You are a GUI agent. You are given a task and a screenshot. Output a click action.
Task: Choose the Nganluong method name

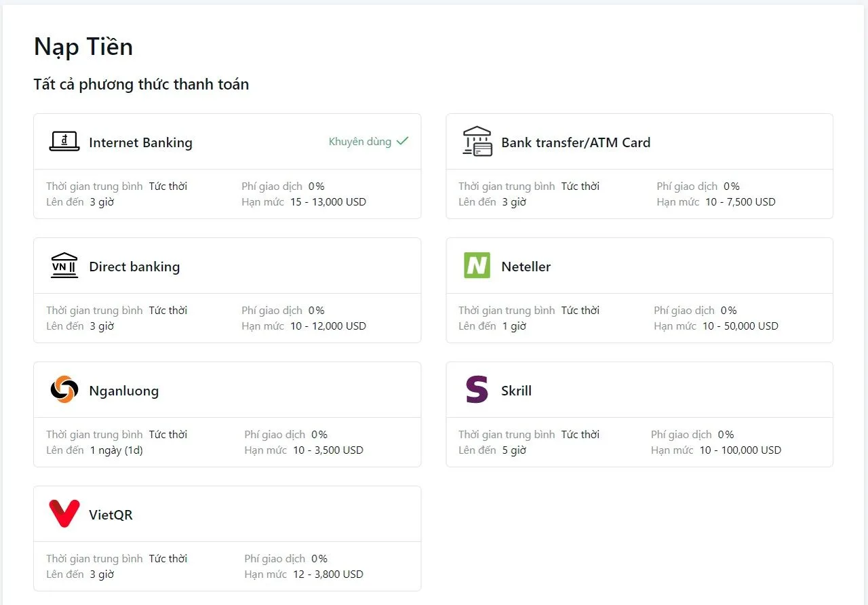click(x=123, y=391)
